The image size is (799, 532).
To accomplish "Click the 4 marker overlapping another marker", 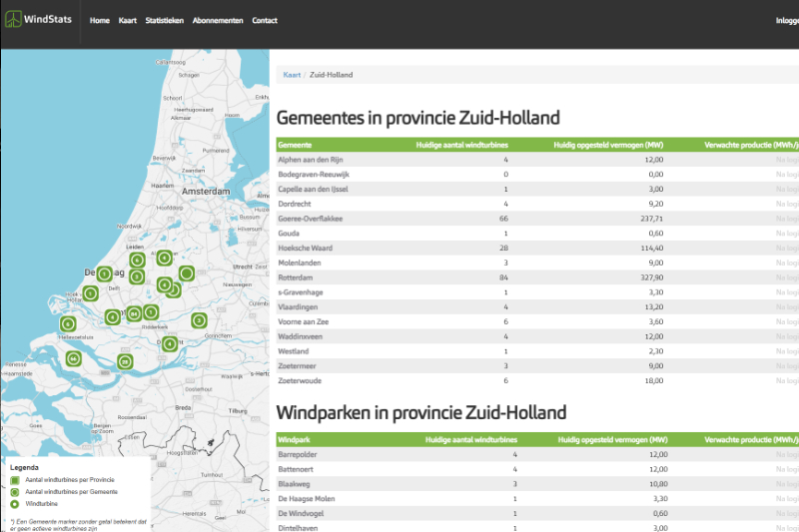I will pyautogui.click(x=164, y=284).
